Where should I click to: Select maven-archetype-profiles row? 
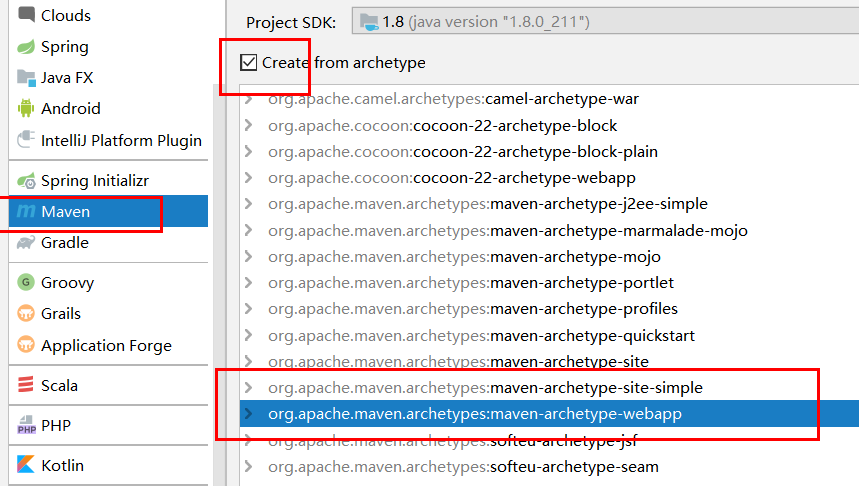pos(549,309)
